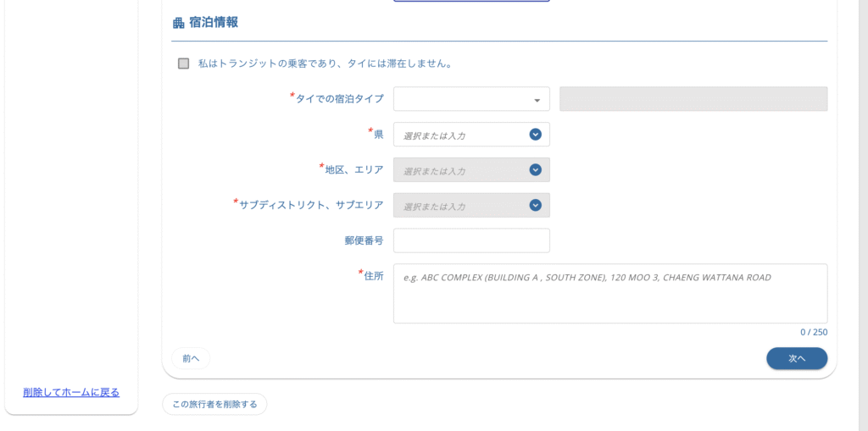Click the 県 dropdown chevron icon
Viewport: 868px width, 431px height.
535,135
